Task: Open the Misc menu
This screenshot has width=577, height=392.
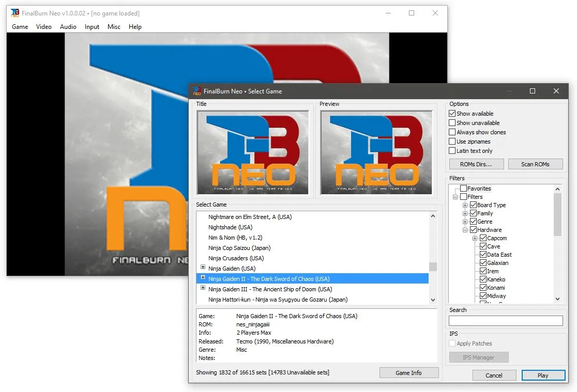Action: tap(113, 27)
